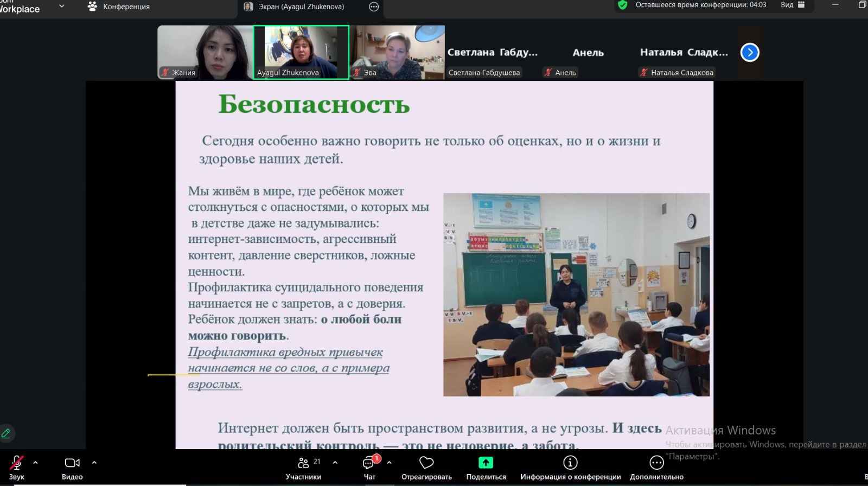Show next participants with blue arrow
The width and height of the screenshot is (868, 486).
750,53
